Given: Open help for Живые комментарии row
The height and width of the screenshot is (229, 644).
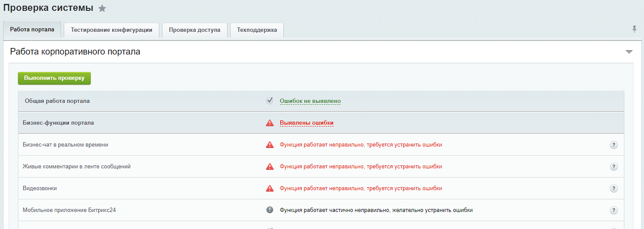Looking at the screenshot, I should 613,167.
